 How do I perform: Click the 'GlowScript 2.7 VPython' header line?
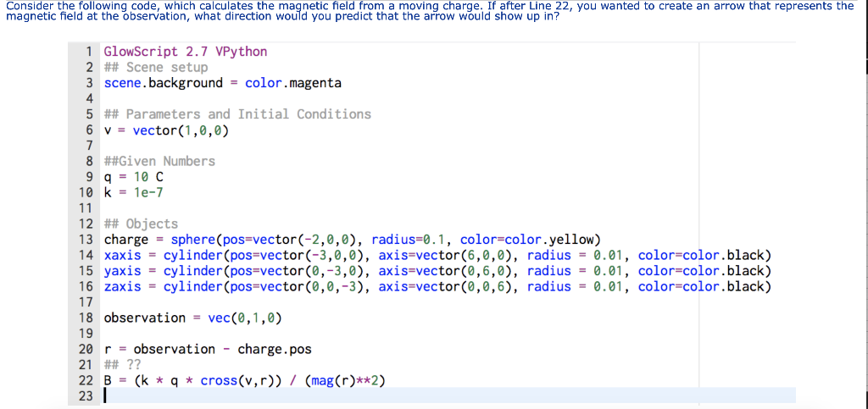pos(186,52)
